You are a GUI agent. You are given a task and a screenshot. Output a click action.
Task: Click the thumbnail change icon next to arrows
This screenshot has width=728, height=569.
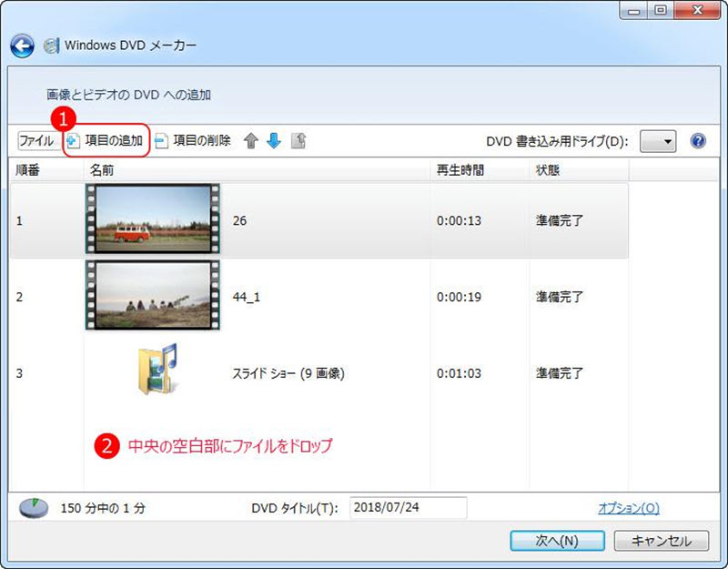tap(298, 141)
